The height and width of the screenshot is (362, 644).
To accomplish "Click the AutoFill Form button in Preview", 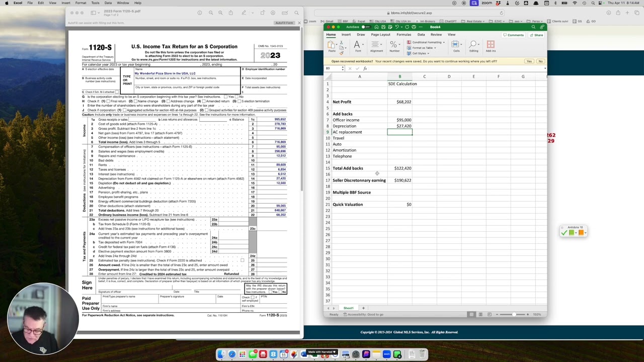I will coord(284,23).
